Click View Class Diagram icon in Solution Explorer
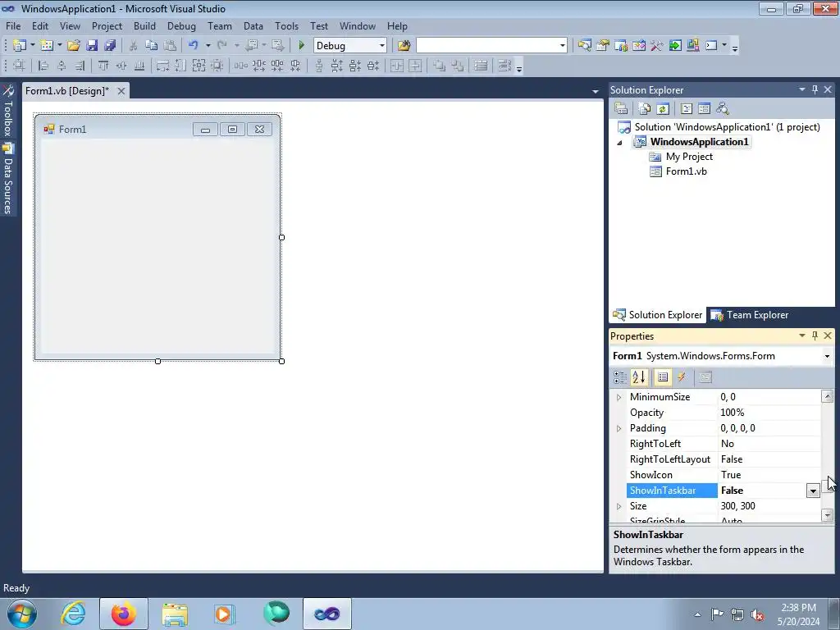The image size is (840, 630). pyautogui.click(x=723, y=109)
